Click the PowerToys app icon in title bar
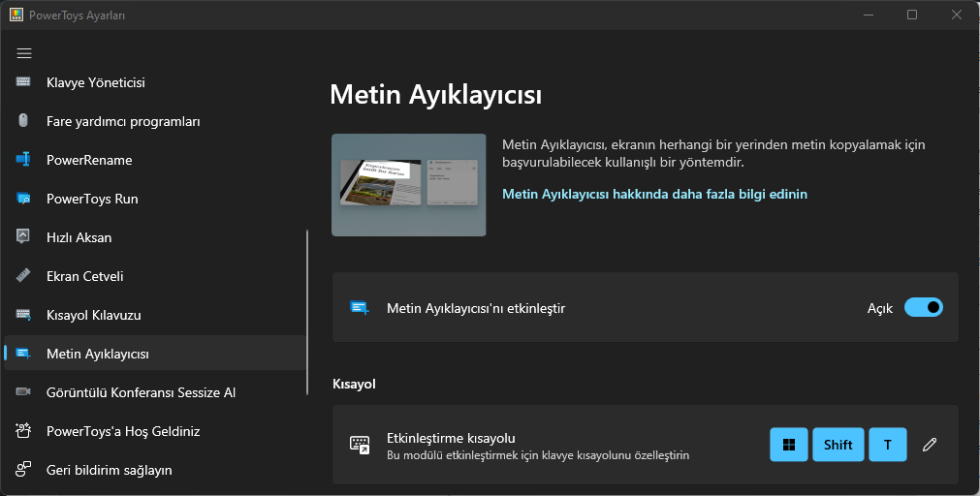 coord(16,15)
